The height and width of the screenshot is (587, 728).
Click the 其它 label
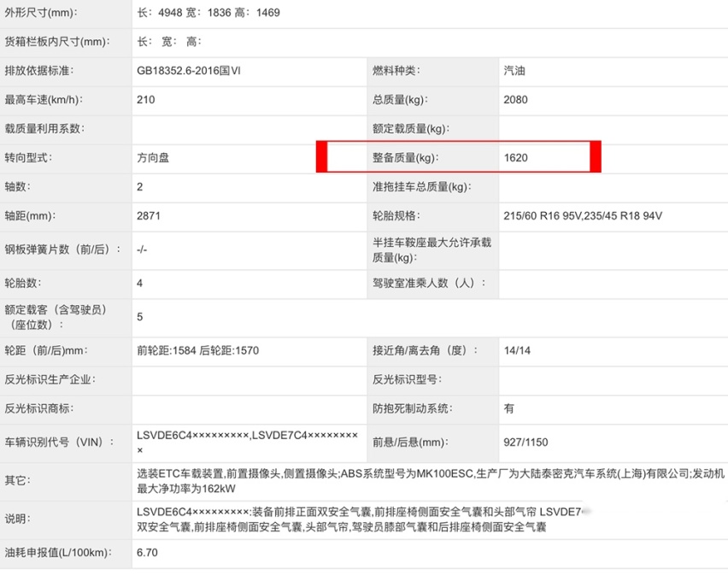tap(18, 481)
